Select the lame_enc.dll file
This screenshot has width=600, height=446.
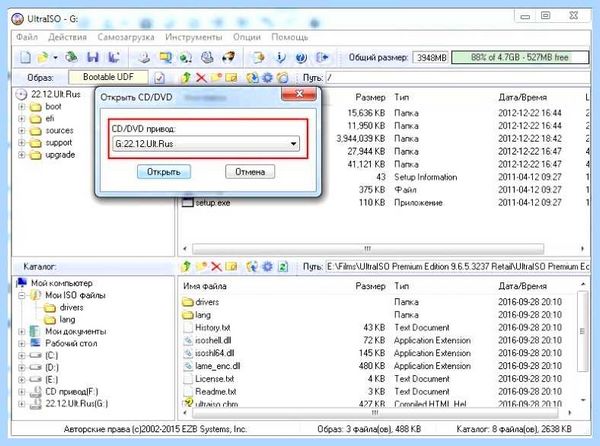[x=217, y=366]
